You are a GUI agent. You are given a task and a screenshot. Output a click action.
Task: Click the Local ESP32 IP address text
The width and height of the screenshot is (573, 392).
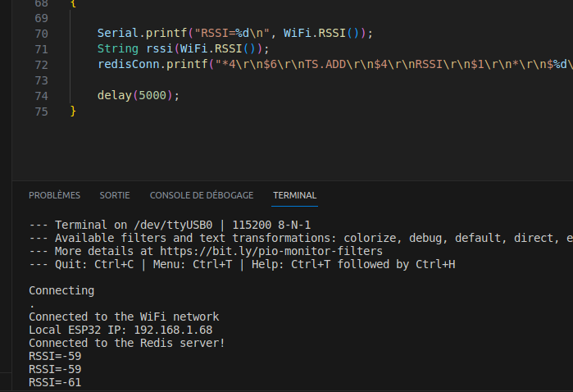pyautogui.click(x=121, y=330)
